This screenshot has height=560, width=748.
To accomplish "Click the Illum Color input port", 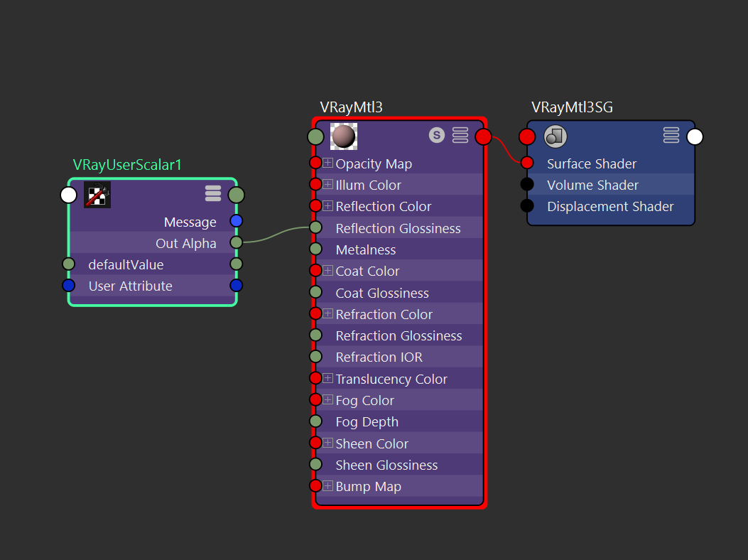I will tap(315, 184).
